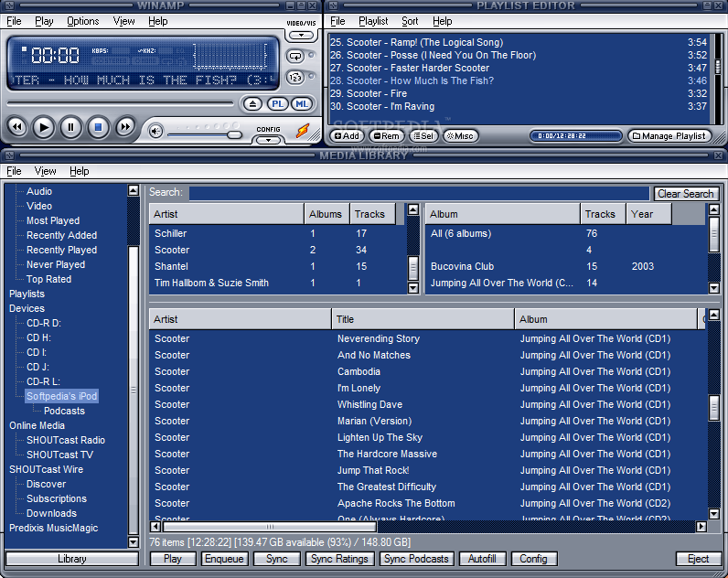728x578 pixels.
Task: Open the Winamp File menu
Action: tap(14, 21)
